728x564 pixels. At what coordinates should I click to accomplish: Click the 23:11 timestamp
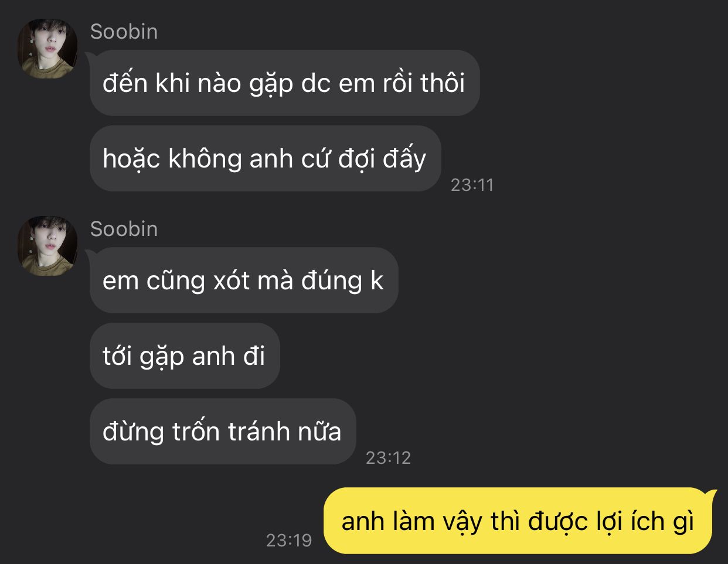[x=472, y=185]
